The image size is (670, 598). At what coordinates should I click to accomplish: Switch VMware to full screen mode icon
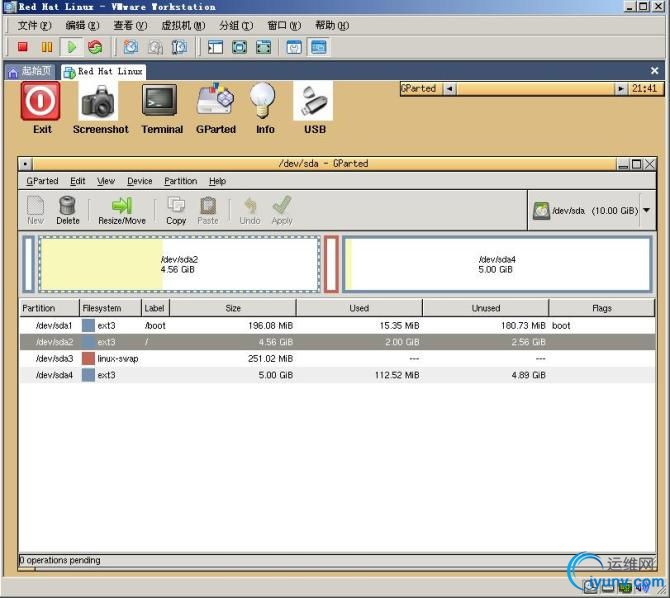(x=239, y=47)
